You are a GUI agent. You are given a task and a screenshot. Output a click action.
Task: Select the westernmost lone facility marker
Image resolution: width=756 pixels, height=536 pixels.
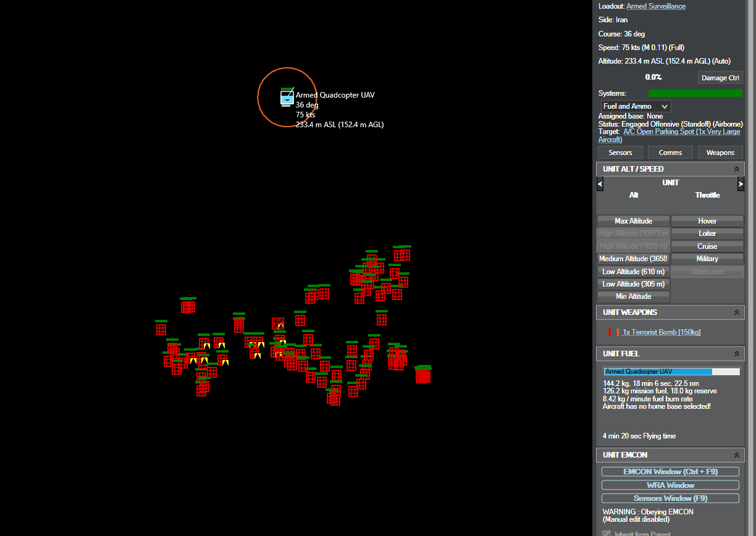coord(161,329)
